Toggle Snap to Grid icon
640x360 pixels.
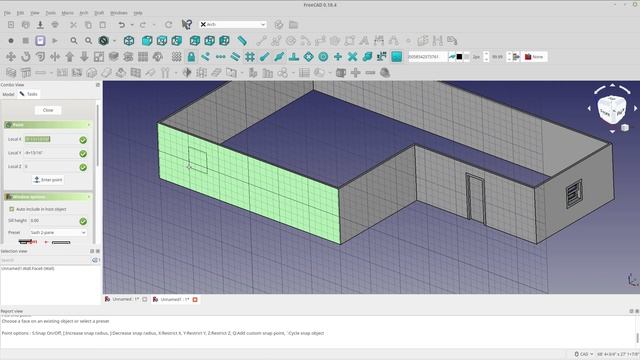coord(250,57)
